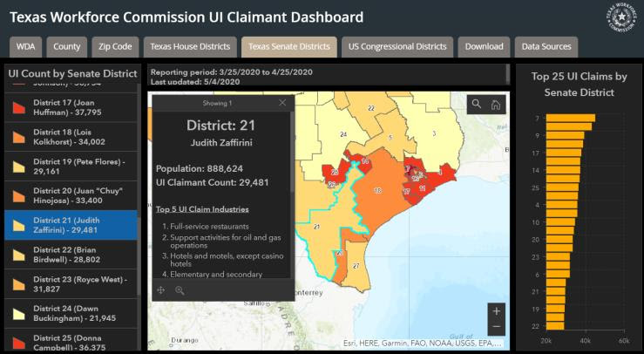The image size is (644, 354).
Task: Select District 19 Pete Flores row
Action: (71, 167)
